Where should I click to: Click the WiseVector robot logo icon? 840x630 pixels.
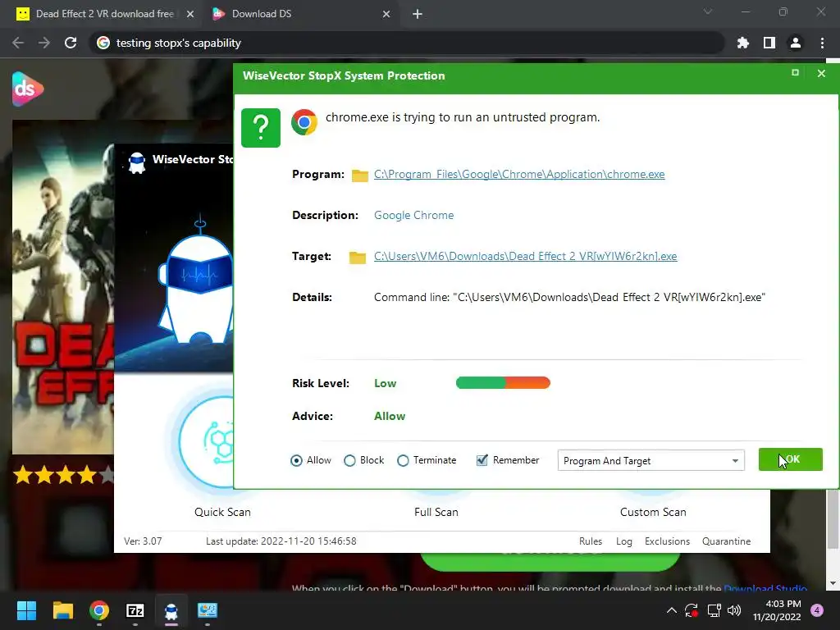pyautogui.click(x=137, y=162)
